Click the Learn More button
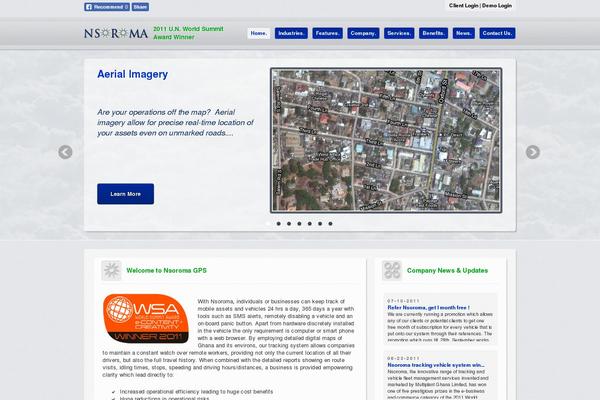This screenshot has height=400, width=600. point(126,194)
